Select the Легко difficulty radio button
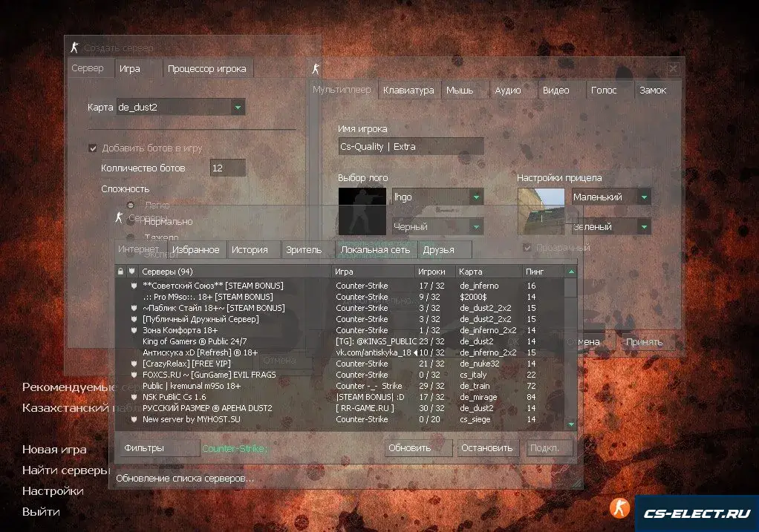 (130, 205)
